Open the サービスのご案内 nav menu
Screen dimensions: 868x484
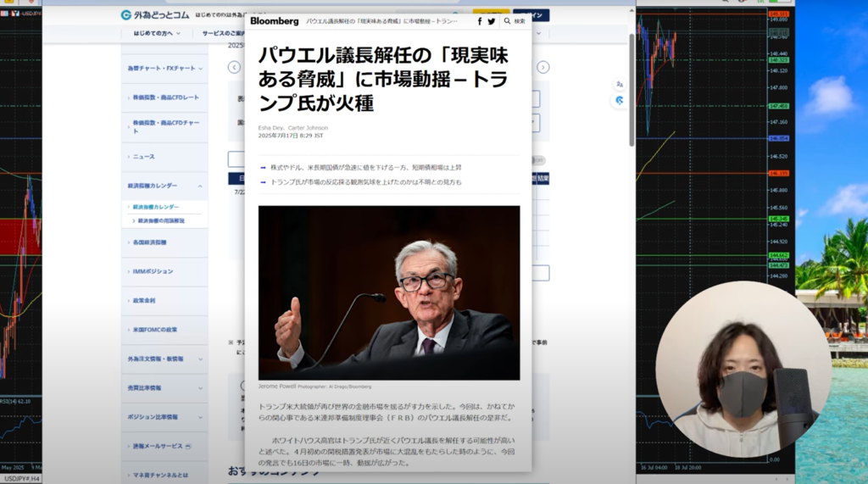coord(224,33)
